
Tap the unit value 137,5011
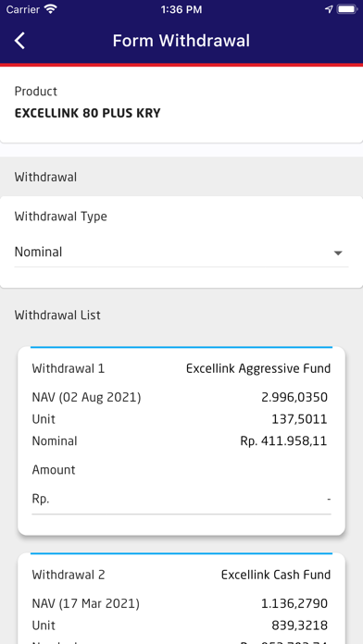pos(299,419)
